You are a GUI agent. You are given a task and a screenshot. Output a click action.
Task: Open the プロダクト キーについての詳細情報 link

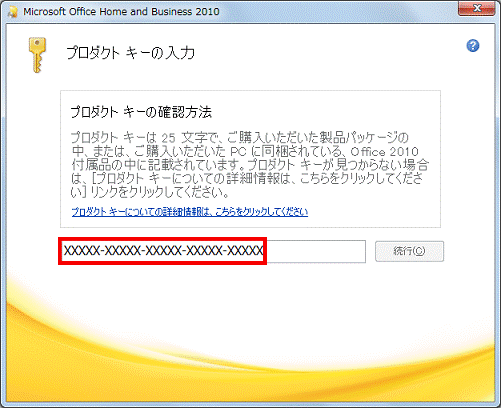[190, 212]
